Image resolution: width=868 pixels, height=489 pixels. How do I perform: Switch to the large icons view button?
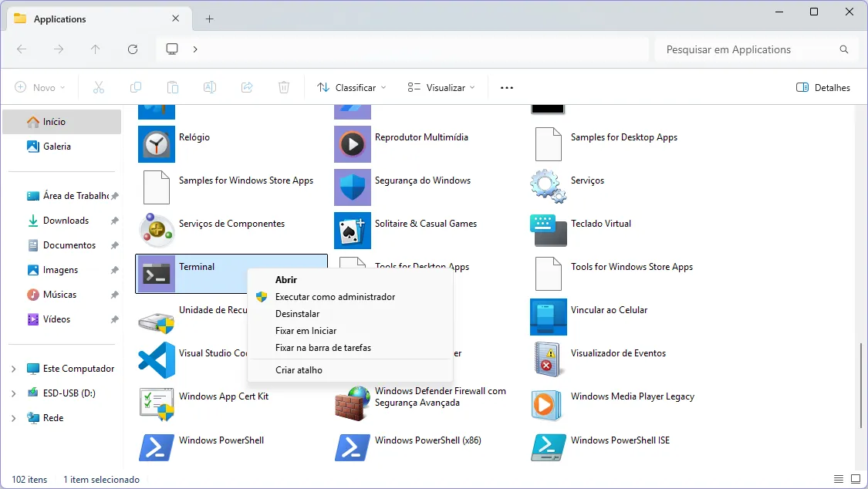point(855,479)
